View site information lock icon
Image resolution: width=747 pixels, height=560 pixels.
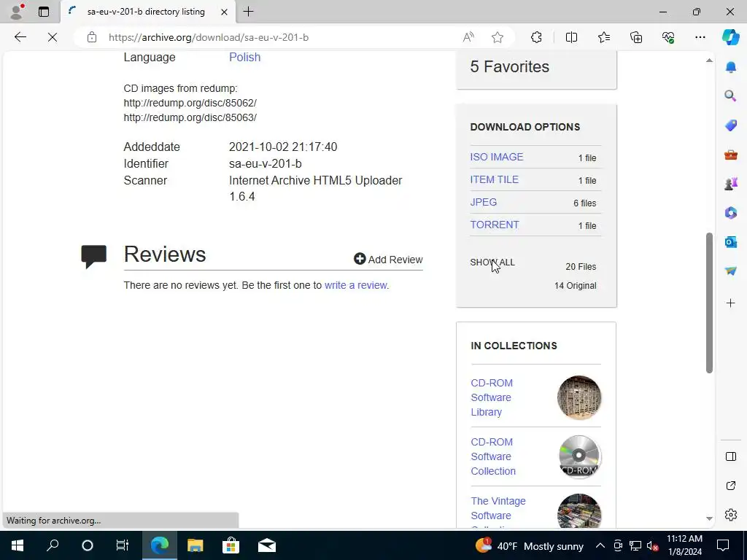tap(92, 37)
